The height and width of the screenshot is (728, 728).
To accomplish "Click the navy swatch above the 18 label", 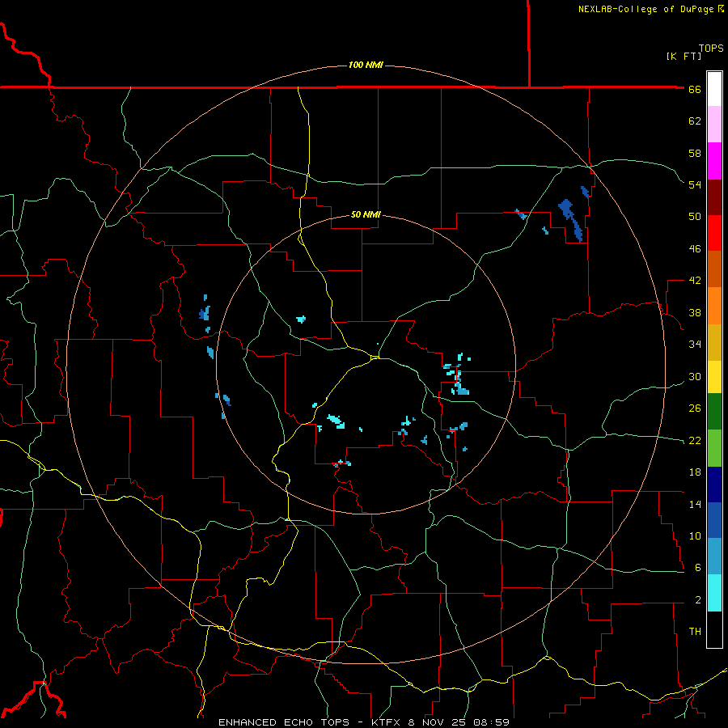I will pyautogui.click(x=714, y=485).
